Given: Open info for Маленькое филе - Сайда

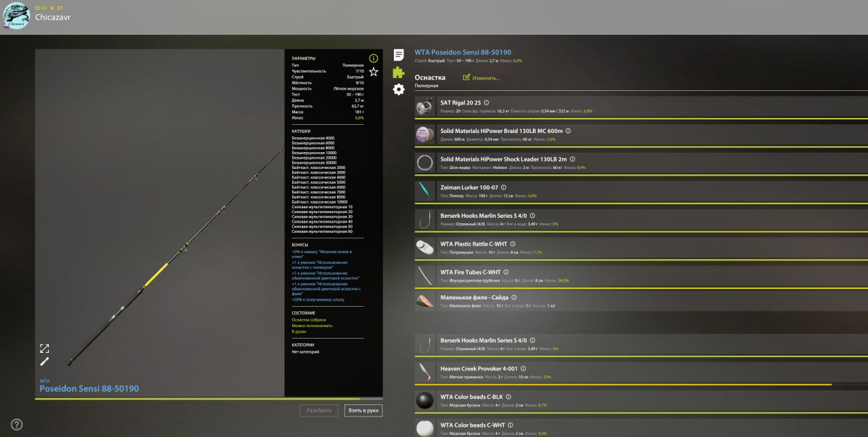Looking at the screenshot, I should pos(514,297).
